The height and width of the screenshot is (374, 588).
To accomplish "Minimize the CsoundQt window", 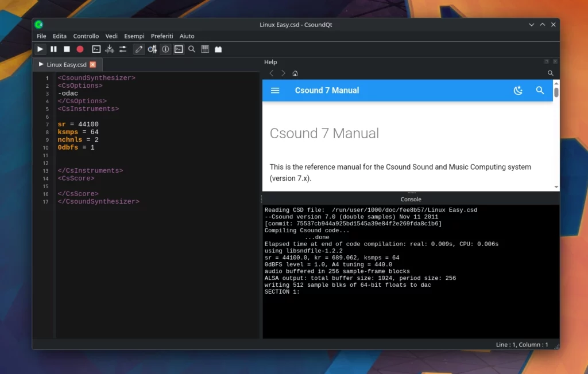I will coord(531,25).
